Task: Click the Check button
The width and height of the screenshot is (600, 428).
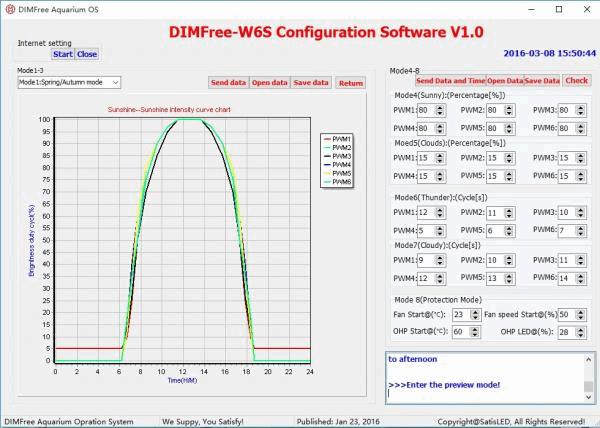Action: click(x=576, y=80)
